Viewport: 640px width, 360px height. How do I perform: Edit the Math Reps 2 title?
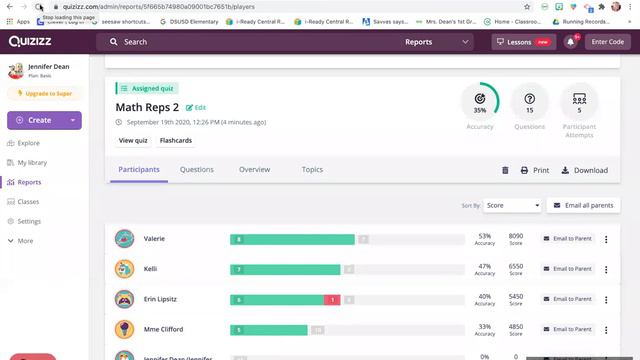coord(196,108)
